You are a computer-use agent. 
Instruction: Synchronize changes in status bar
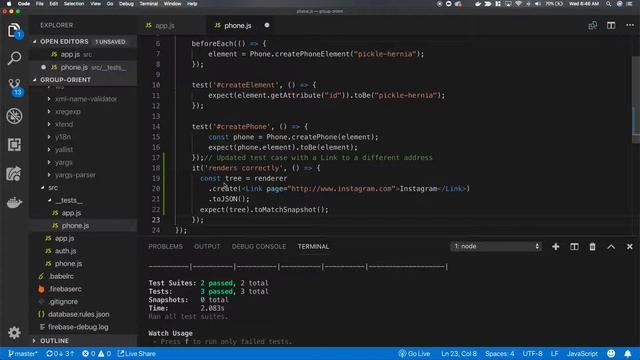[60, 353]
